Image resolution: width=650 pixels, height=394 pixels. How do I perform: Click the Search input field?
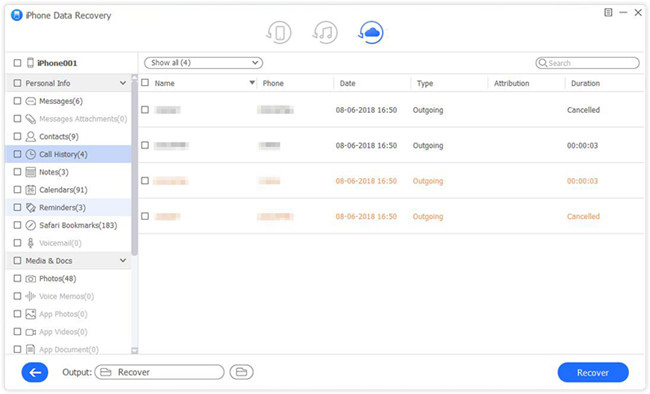click(x=587, y=63)
